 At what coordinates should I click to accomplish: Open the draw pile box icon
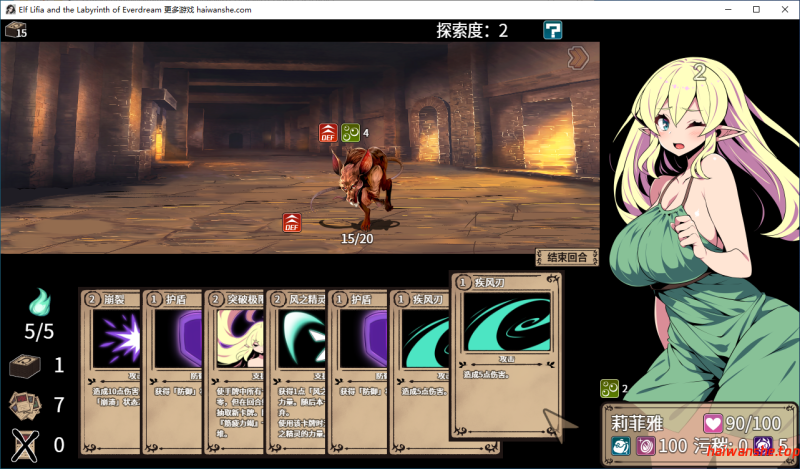coord(25,366)
